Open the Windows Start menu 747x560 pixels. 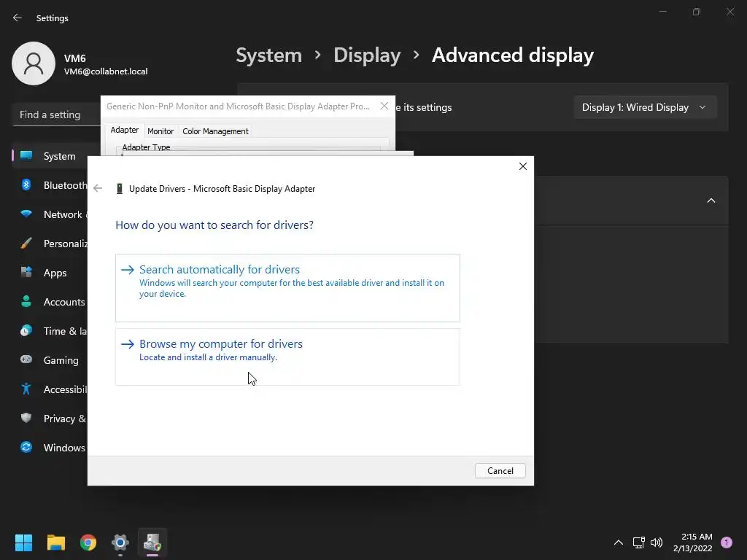point(23,542)
